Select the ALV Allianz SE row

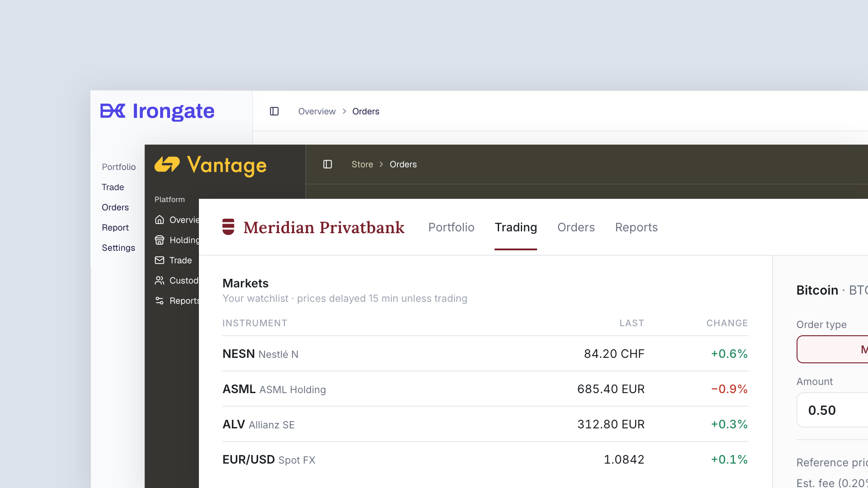coord(486,424)
